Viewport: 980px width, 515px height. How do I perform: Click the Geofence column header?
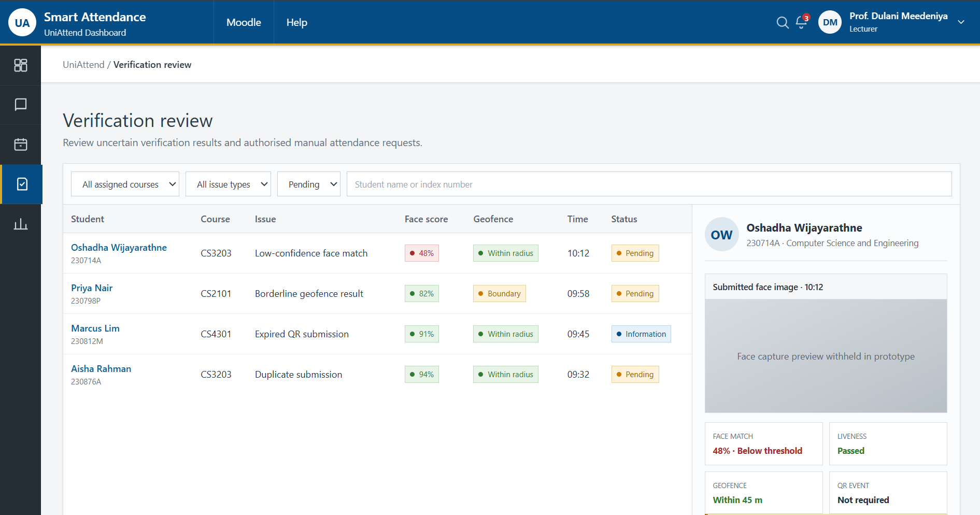(493, 219)
